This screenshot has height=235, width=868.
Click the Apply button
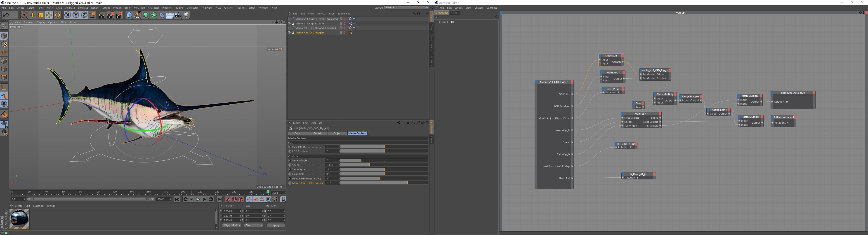276,225
